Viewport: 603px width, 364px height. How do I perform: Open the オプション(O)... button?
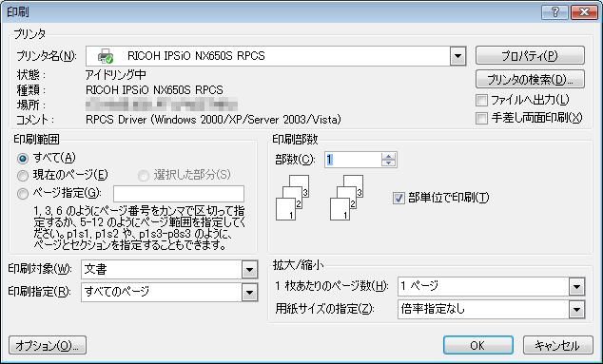(x=48, y=346)
